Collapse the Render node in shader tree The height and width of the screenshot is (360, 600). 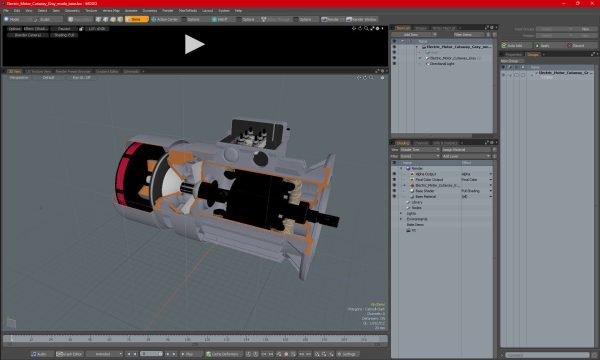[401, 168]
